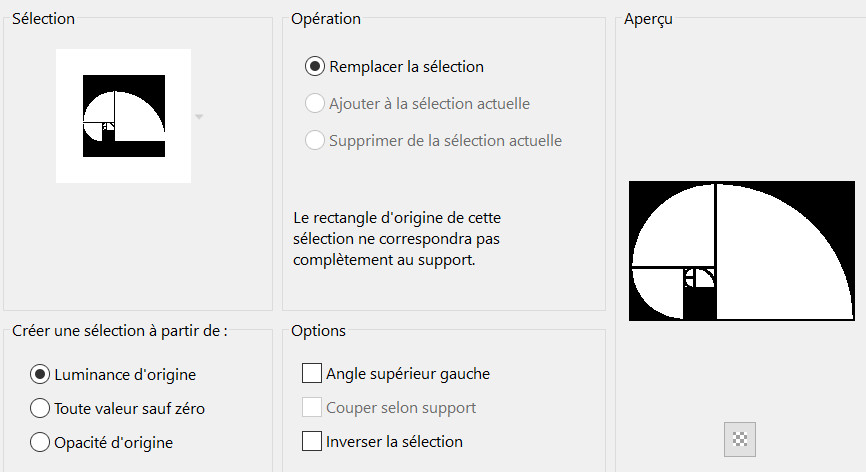
Task: Select Toute valeur sauf zéro
Action: (x=40, y=408)
